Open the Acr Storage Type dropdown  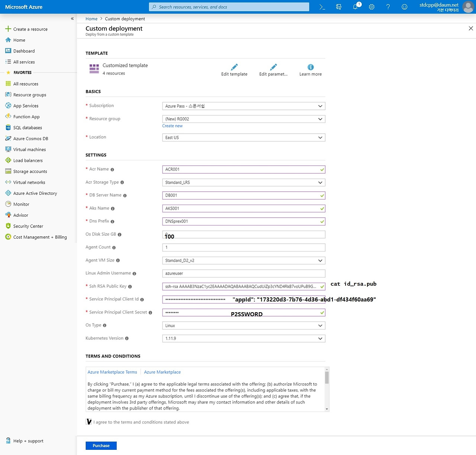click(x=244, y=183)
